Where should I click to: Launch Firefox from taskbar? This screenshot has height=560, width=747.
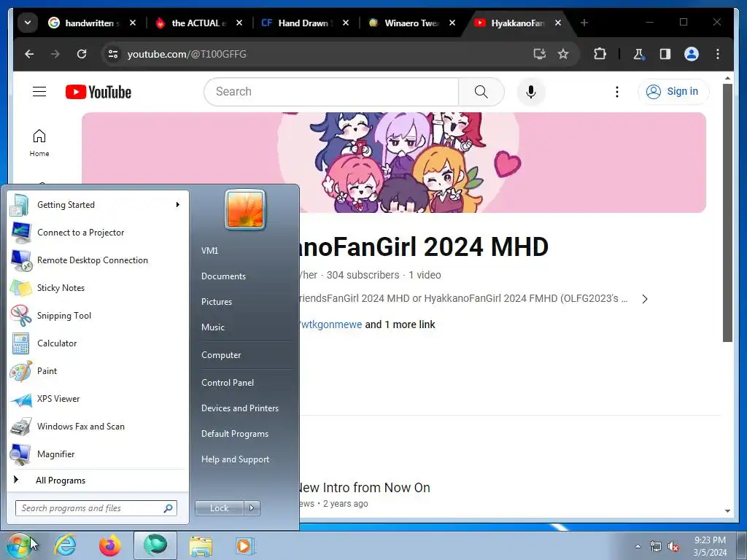[x=109, y=545]
